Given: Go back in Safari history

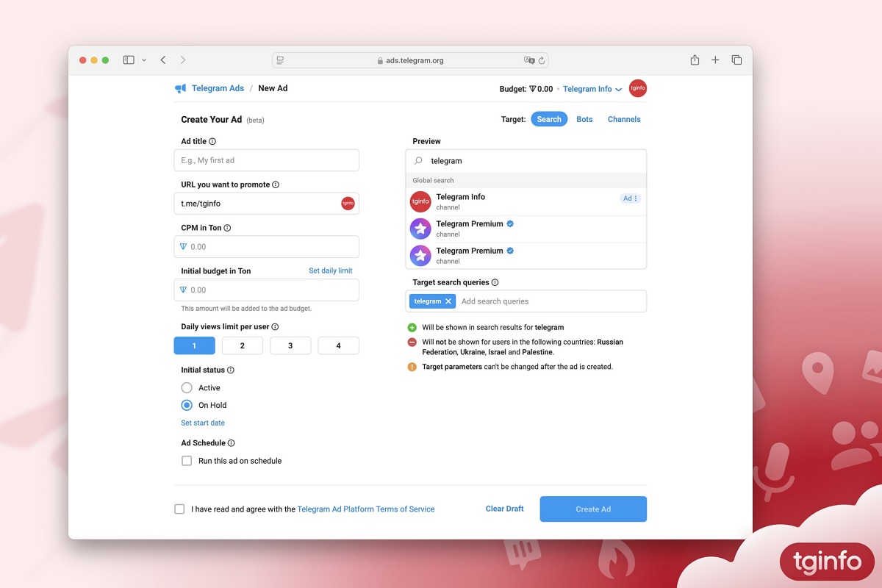Looking at the screenshot, I should [163, 60].
